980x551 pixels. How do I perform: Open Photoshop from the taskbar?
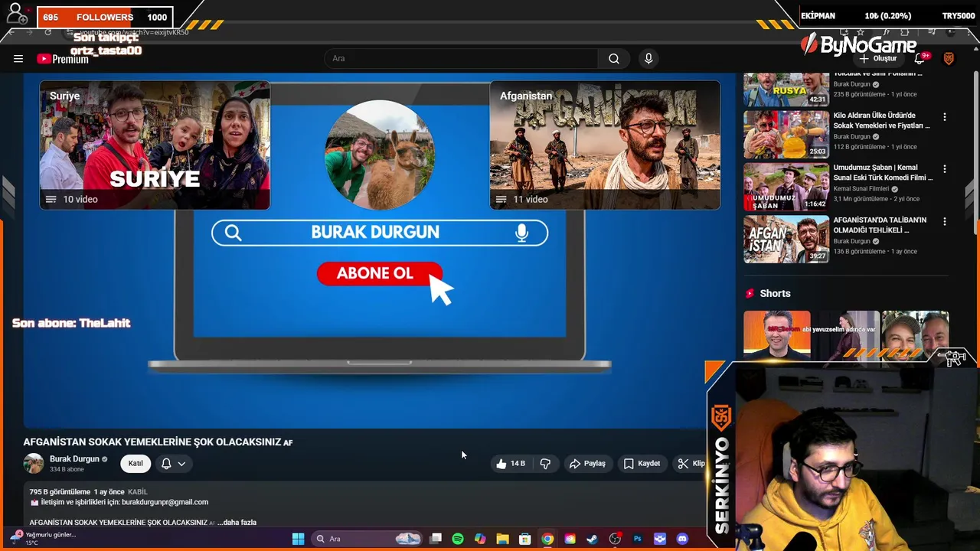click(x=637, y=539)
